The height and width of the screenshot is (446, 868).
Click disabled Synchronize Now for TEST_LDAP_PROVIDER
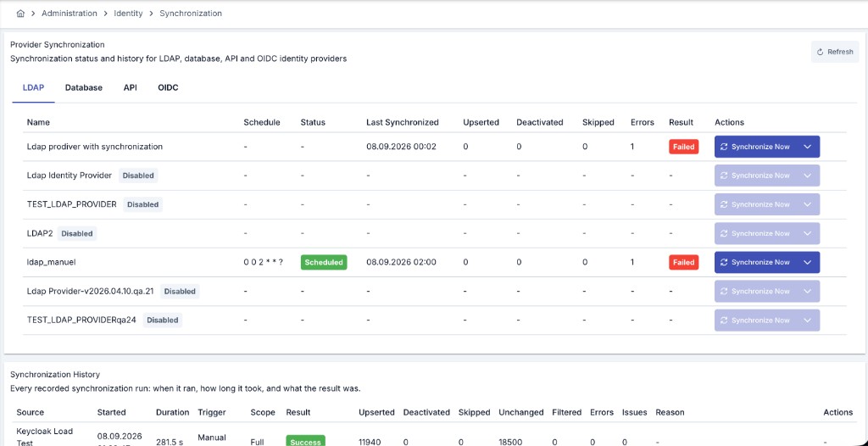click(754, 204)
